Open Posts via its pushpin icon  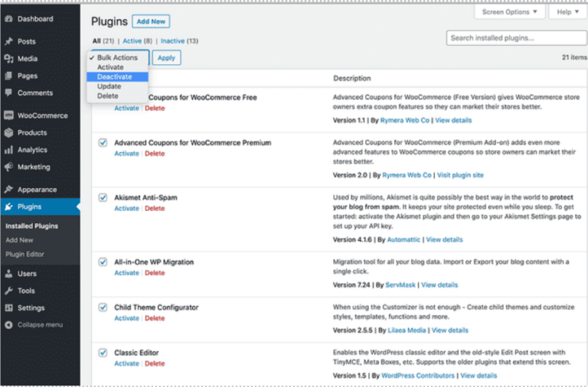8,41
